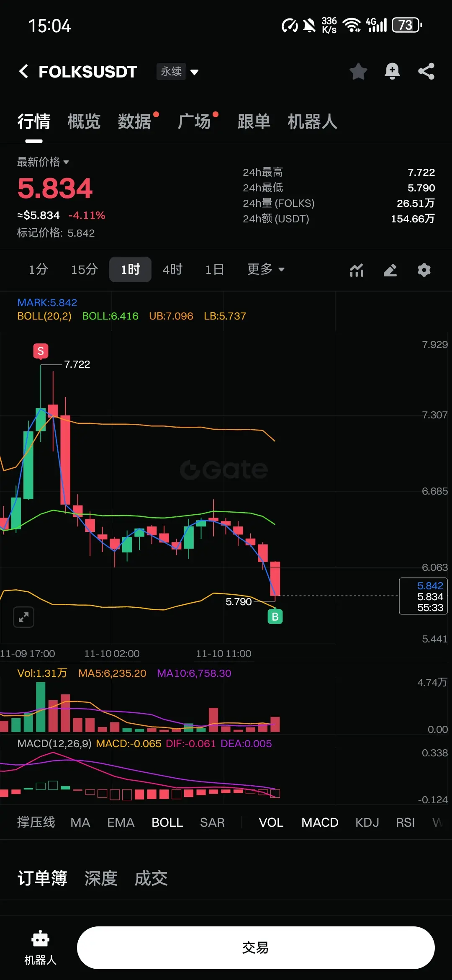Tap the 5.834 latest price

point(55,188)
